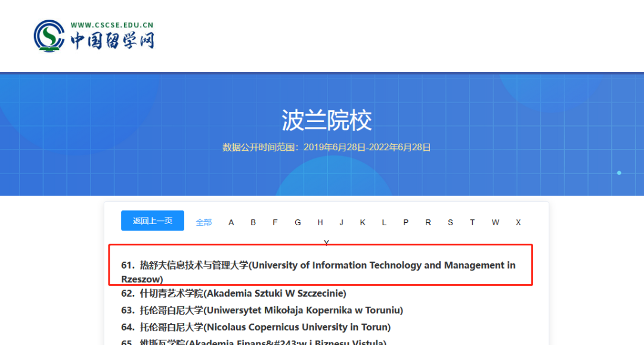Click the CSCSE logo emblem
Viewport: 644px width, 345px height.
pyautogui.click(x=49, y=36)
